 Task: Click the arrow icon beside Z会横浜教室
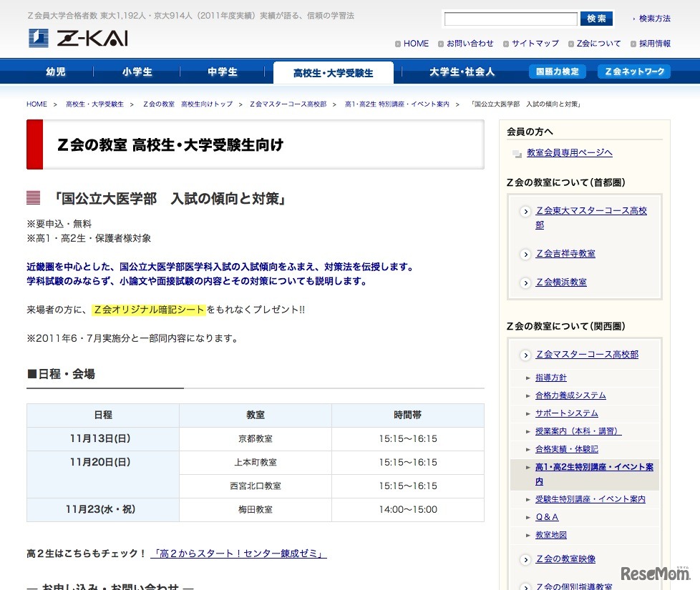pyautogui.click(x=525, y=282)
